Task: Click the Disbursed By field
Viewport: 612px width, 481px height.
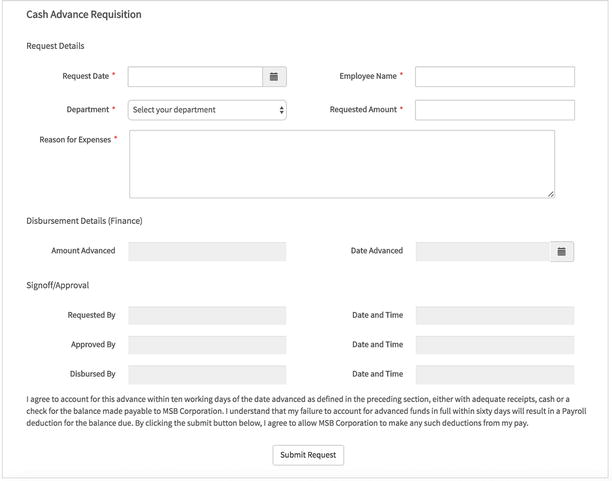Action: point(207,375)
